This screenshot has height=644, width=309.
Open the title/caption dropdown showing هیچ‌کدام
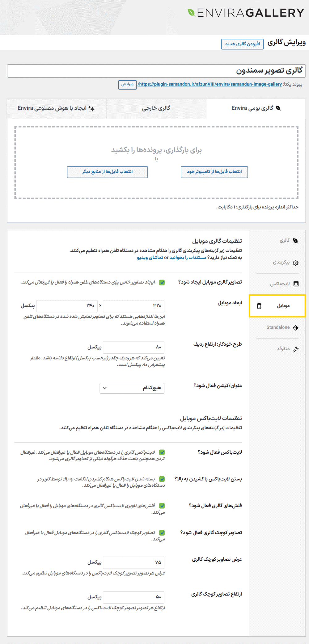132,388
